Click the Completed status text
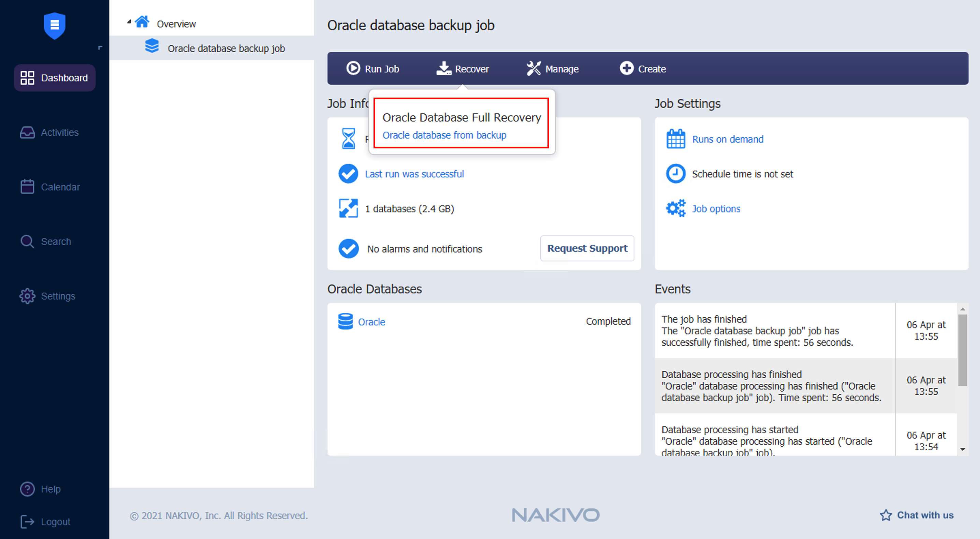Image resolution: width=980 pixels, height=539 pixels. tap(608, 321)
